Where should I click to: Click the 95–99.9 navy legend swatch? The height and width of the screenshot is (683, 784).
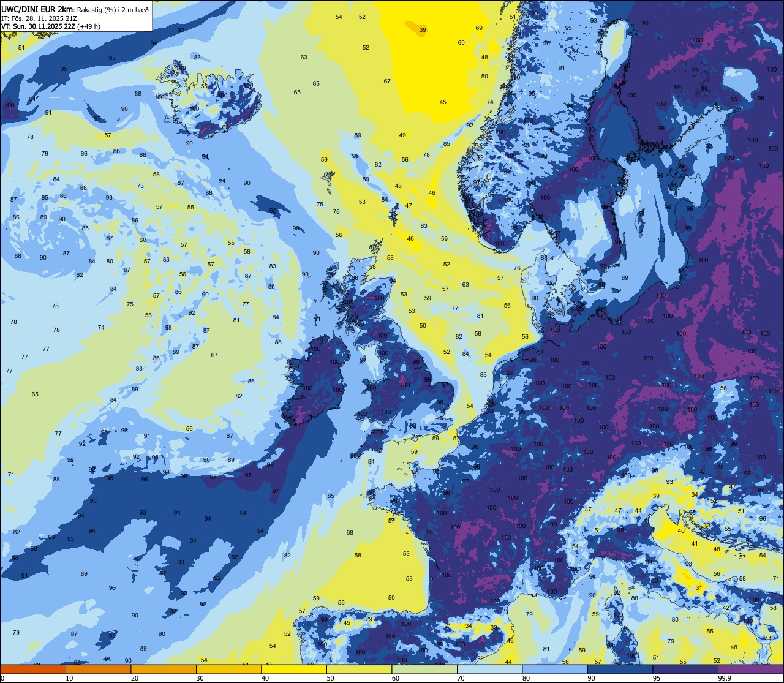[685, 670]
